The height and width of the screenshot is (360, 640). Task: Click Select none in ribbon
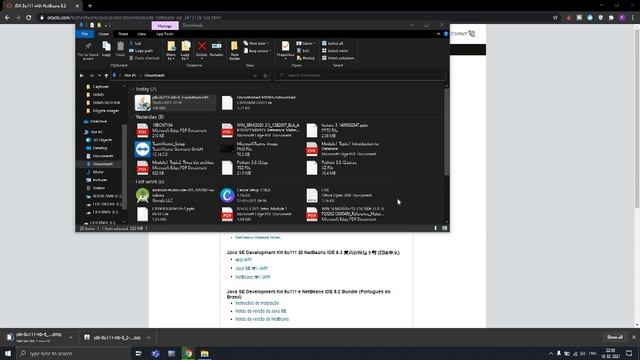pos(335,51)
